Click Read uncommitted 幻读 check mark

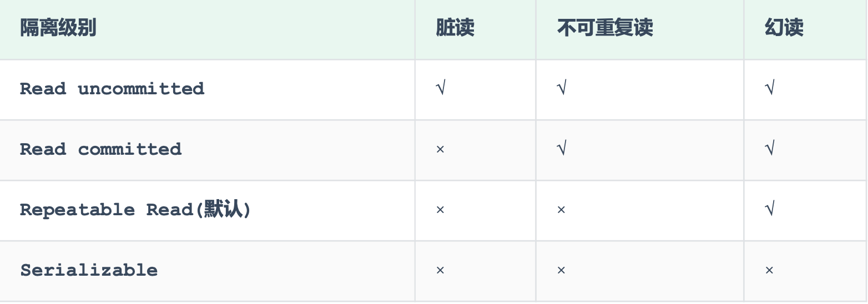[769, 89]
